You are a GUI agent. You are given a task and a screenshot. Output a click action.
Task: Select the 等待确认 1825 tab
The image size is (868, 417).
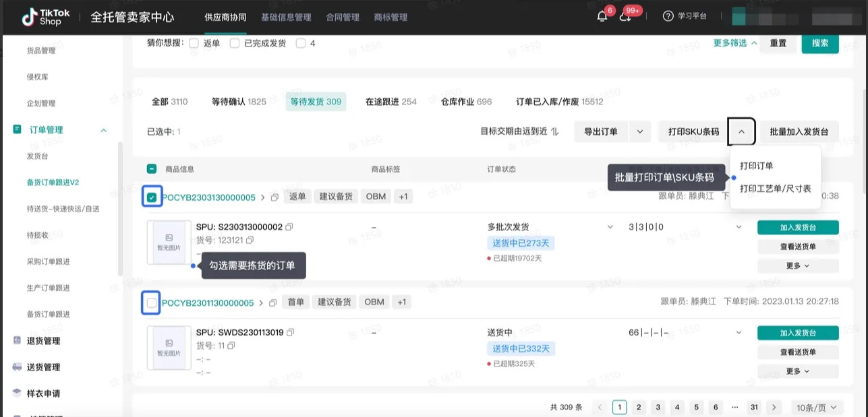click(x=239, y=102)
